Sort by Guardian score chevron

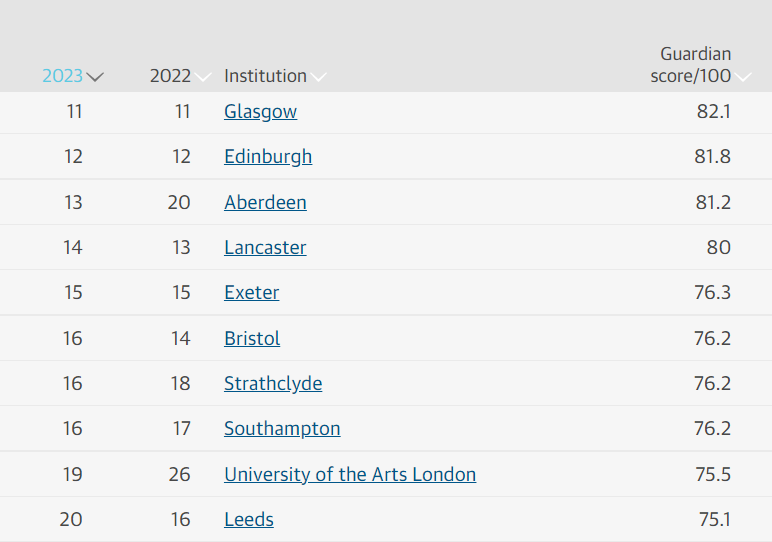pos(744,77)
